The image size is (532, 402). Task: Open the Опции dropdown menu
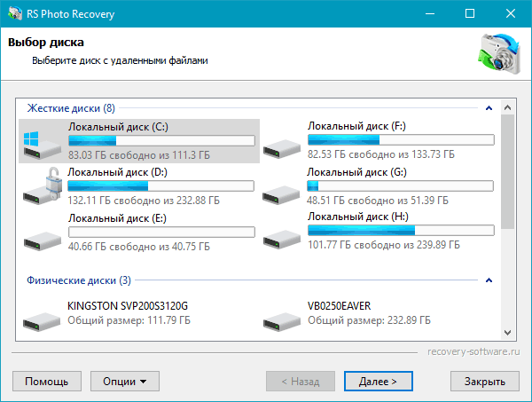point(125,382)
